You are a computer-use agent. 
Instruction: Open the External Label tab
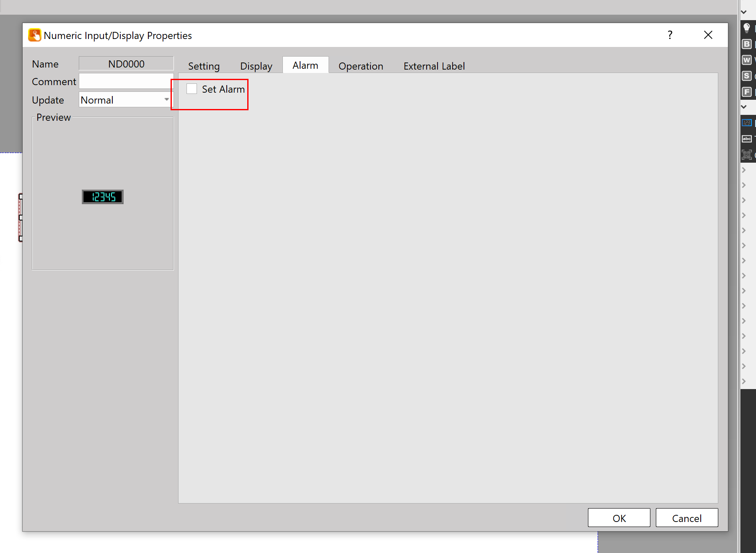[x=434, y=66]
